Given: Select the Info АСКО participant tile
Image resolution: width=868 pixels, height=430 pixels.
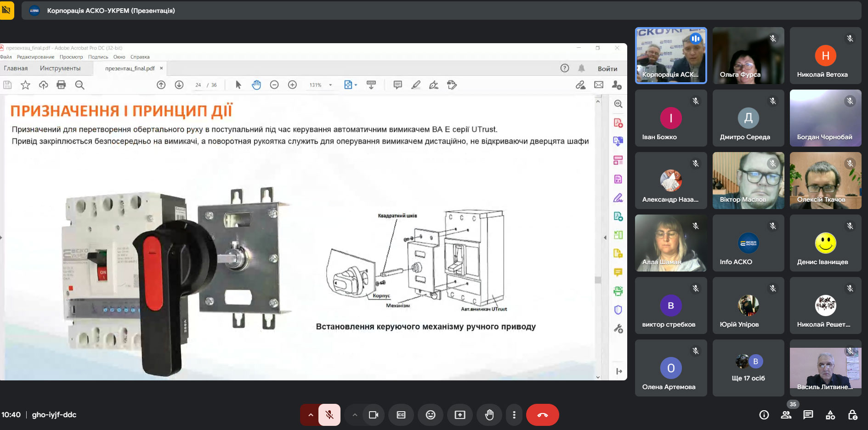Looking at the screenshot, I should point(748,243).
